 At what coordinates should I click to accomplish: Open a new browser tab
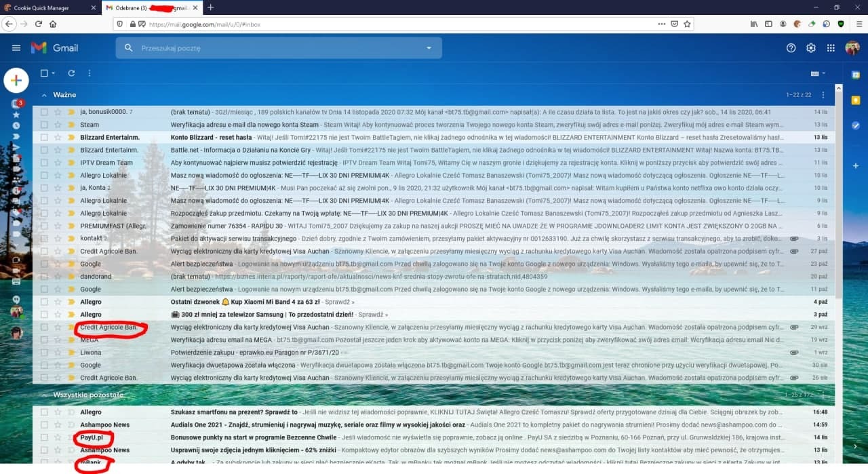tap(210, 7)
